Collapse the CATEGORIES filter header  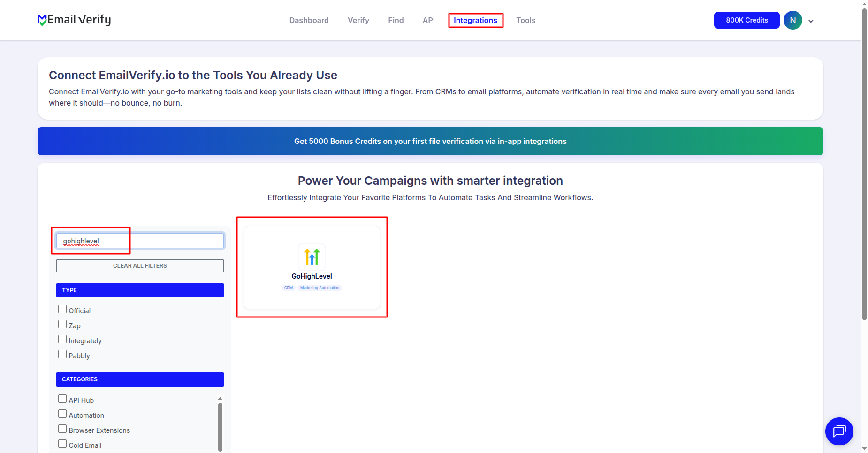tap(140, 379)
